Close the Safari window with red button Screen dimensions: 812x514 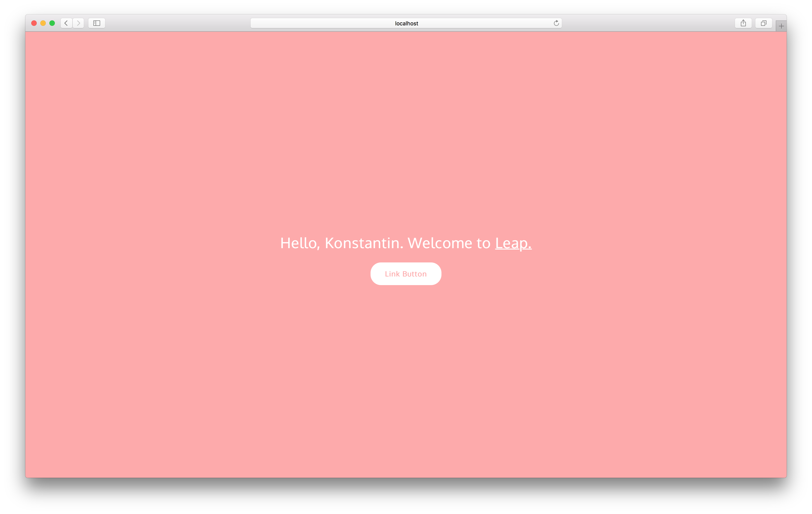pos(34,23)
